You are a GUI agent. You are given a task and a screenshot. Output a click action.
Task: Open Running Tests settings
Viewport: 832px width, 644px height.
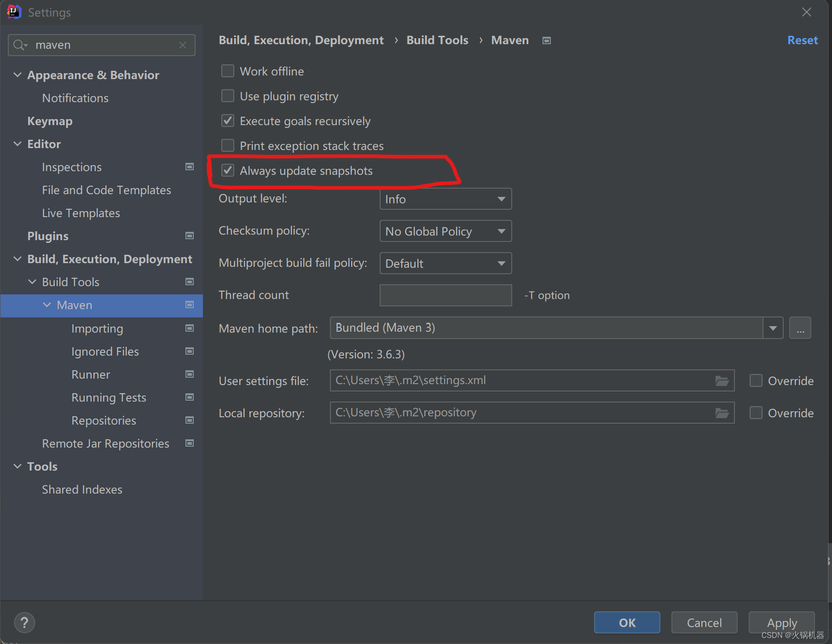tap(109, 397)
